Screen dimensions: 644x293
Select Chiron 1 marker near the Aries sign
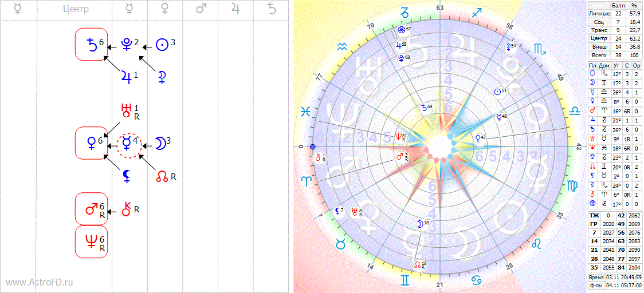click(x=319, y=157)
